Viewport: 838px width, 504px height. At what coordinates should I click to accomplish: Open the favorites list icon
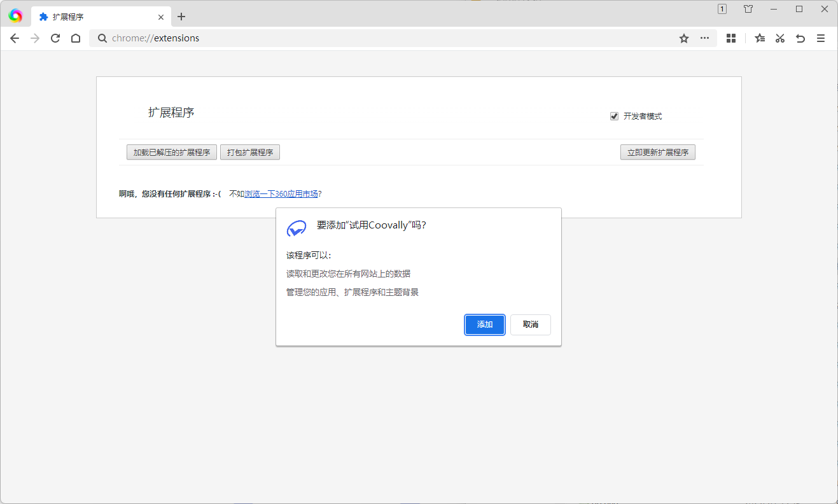click(760, 38)
